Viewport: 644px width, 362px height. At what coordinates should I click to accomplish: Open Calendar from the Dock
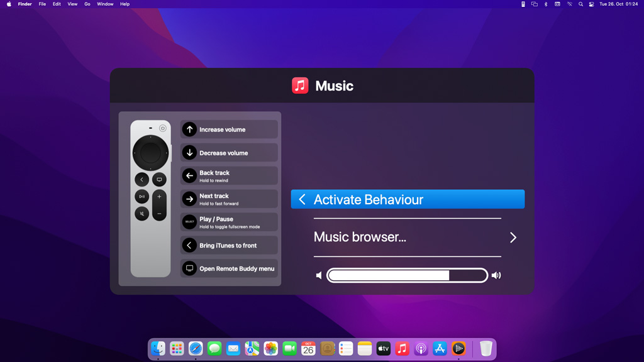308,348
